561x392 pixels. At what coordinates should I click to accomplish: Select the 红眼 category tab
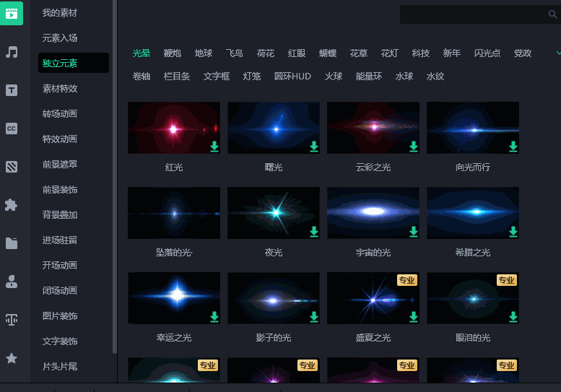297,53
